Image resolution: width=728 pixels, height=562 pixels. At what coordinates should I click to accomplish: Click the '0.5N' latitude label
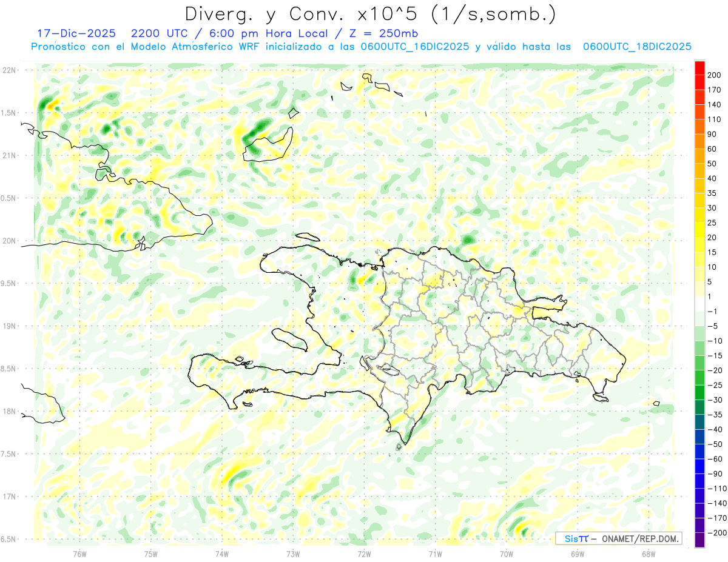tap(9, 198)
